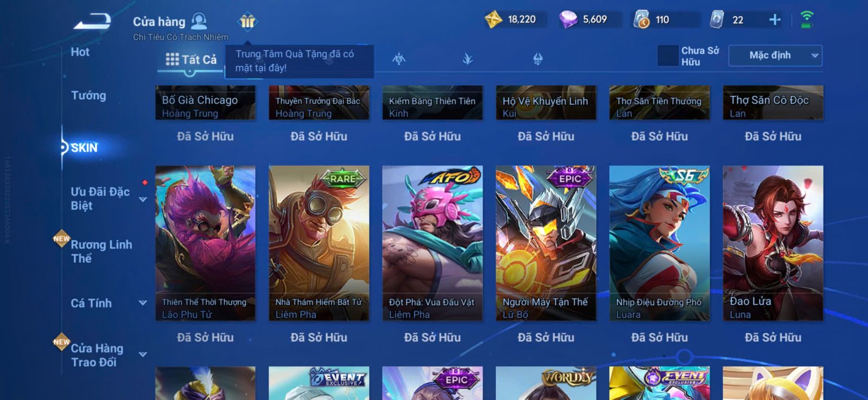The width and height of the screenshot is (868, 400).
Task: Tap the purple gem currency icon
Action: [568, 20]
